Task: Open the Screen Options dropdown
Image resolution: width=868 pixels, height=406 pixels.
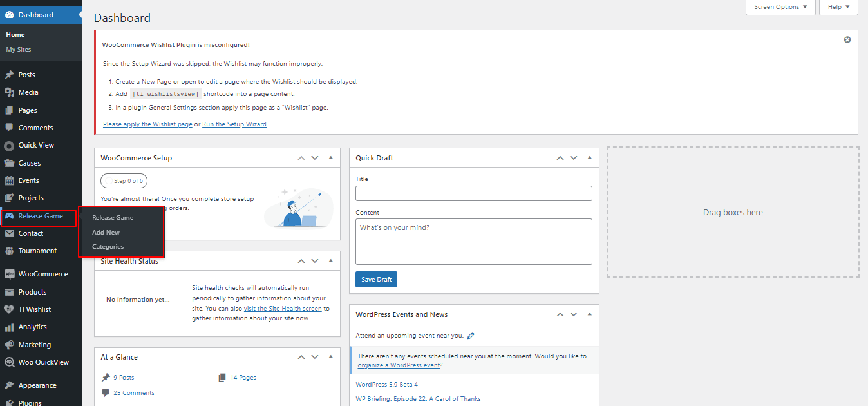Action: tap(780, 7)
